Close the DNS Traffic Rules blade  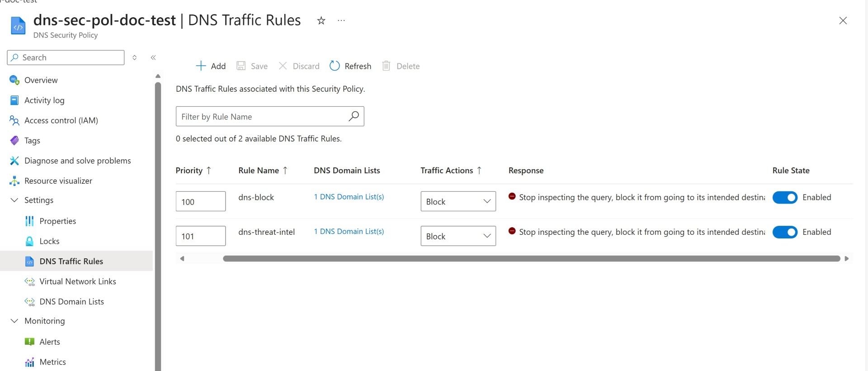coord(843,20)
